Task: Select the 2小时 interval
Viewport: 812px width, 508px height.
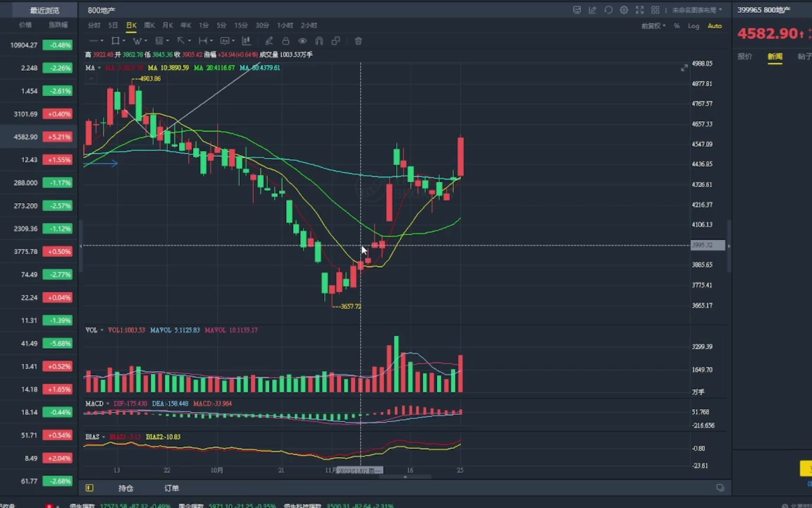Action: coord(309,25)
